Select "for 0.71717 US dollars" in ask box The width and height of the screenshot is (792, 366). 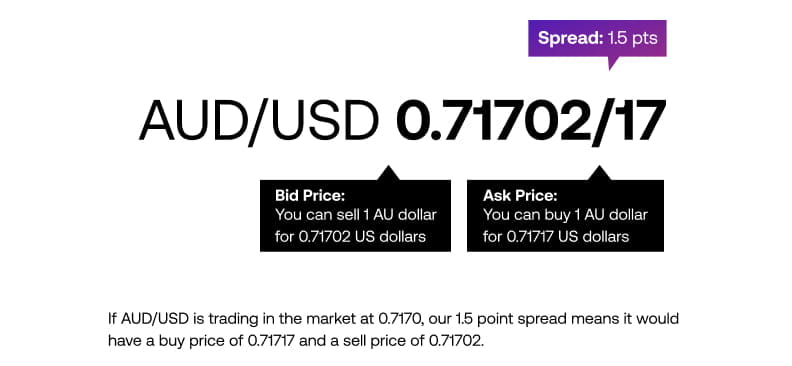click(x=556, y=236)
